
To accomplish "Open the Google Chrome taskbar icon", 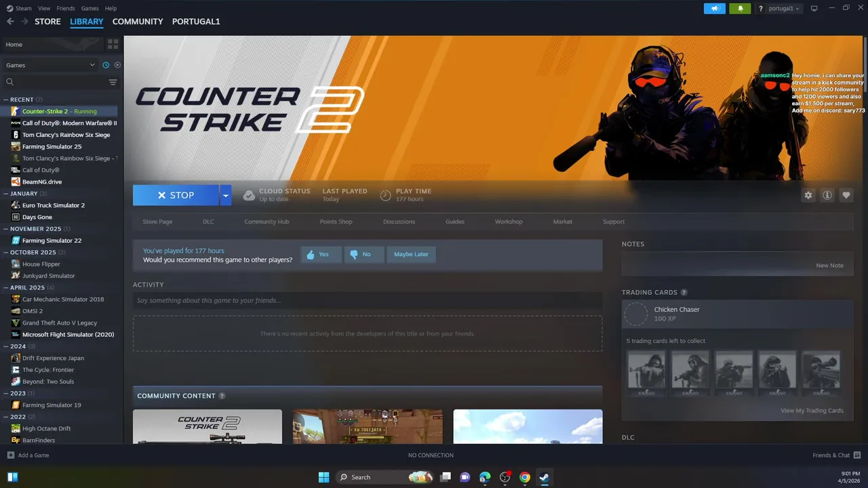I will click(x=524, y=477).
